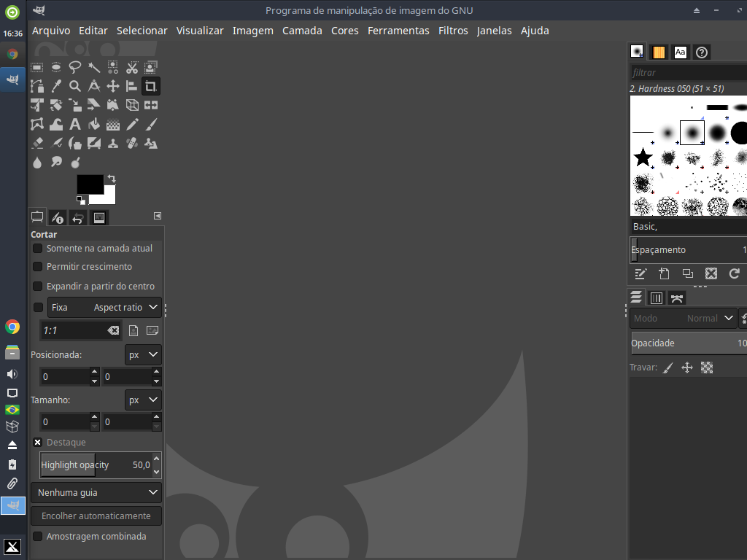Open the tool options tab configuration menu
Image resolution: width=747 pixels, height=560 pixels.
click(x=158, y=216)
